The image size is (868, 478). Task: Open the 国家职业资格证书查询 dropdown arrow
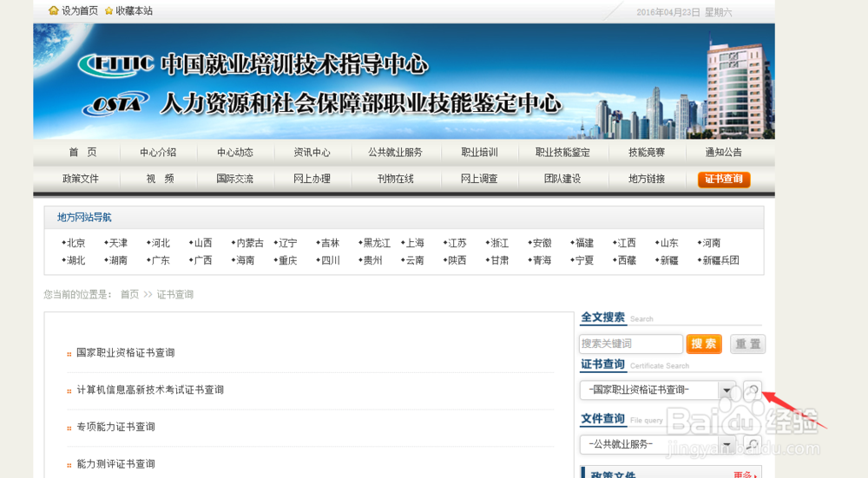[x=727, y=390]
